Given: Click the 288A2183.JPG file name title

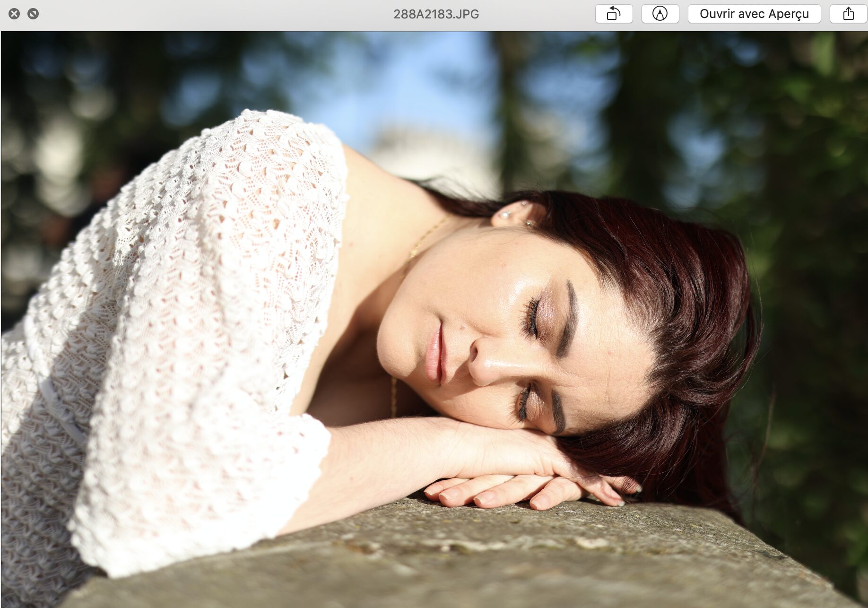Looking at the screenshot, I should [x=436, y=14].
